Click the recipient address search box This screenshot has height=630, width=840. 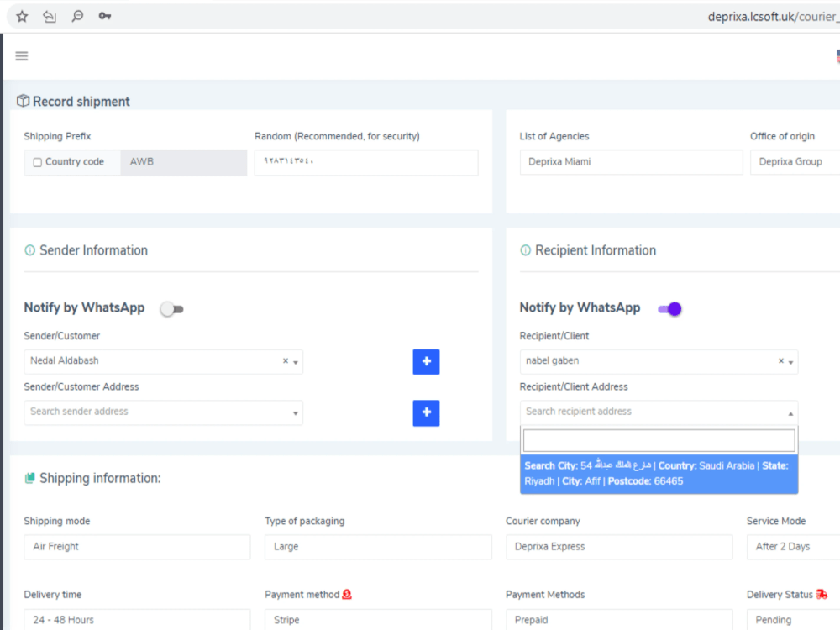(x=659, y=441)
